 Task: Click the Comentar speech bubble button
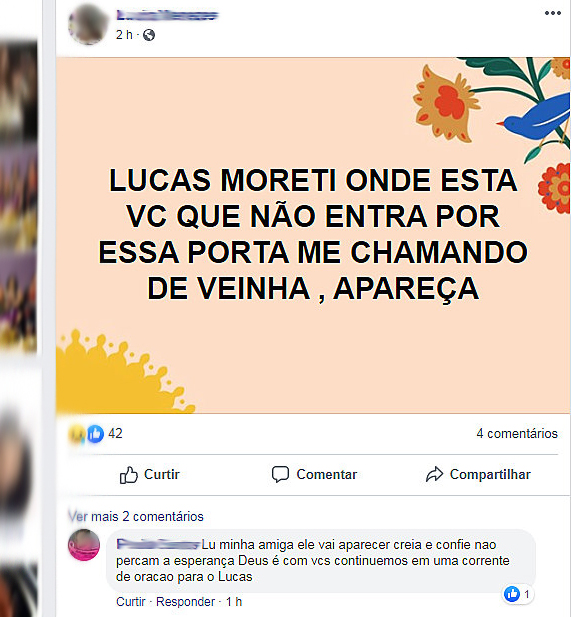[314, 475]
